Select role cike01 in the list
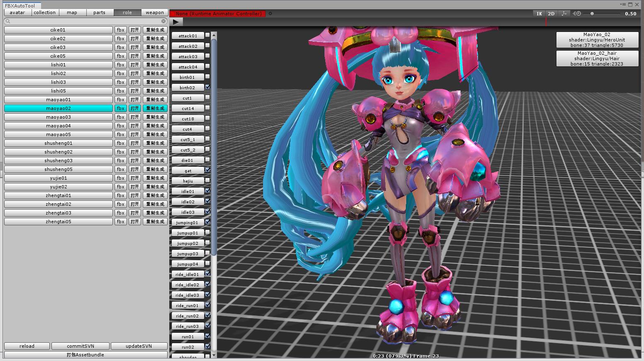 click(59, 30)
